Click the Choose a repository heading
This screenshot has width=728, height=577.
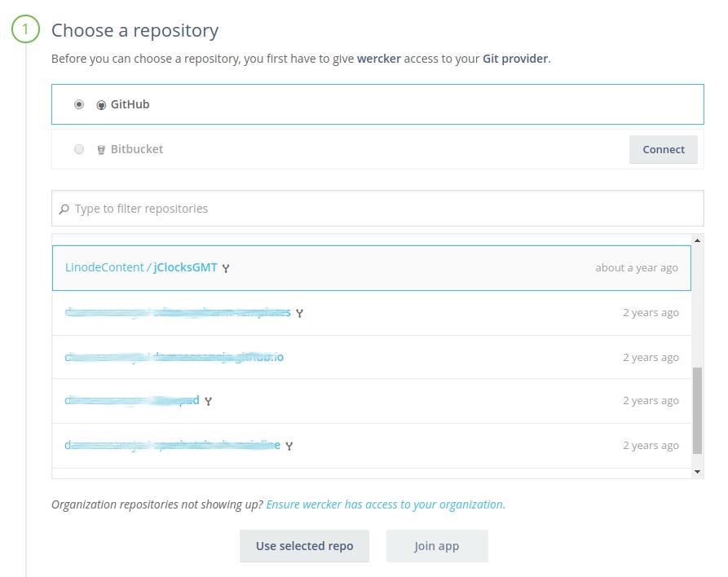(x=135, y=29)
